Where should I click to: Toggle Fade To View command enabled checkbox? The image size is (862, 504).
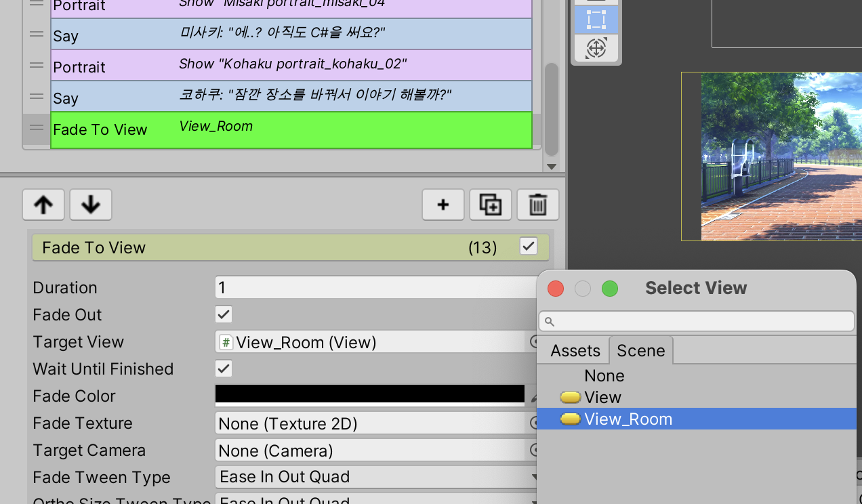[x=529, y=247]
